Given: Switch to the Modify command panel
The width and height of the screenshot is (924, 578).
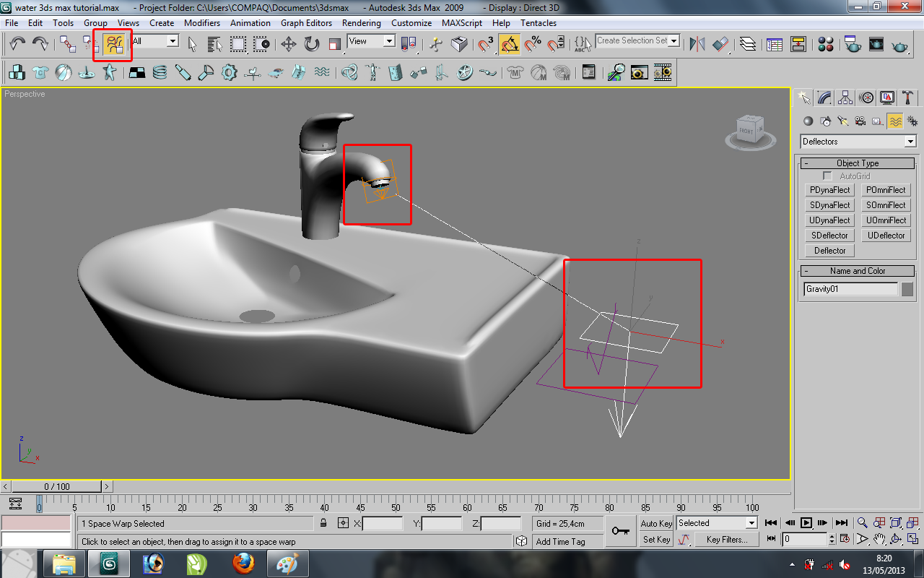Looking at the screenshot, I should point(824,97).
